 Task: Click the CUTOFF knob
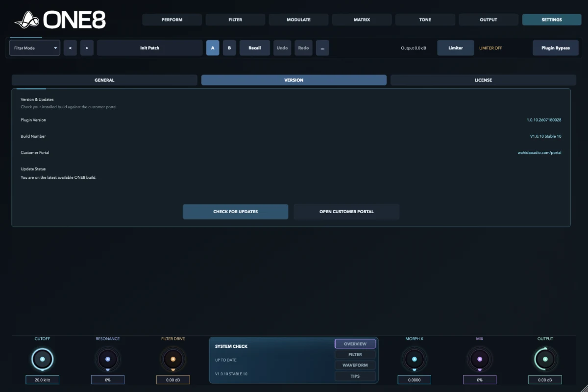42,359
